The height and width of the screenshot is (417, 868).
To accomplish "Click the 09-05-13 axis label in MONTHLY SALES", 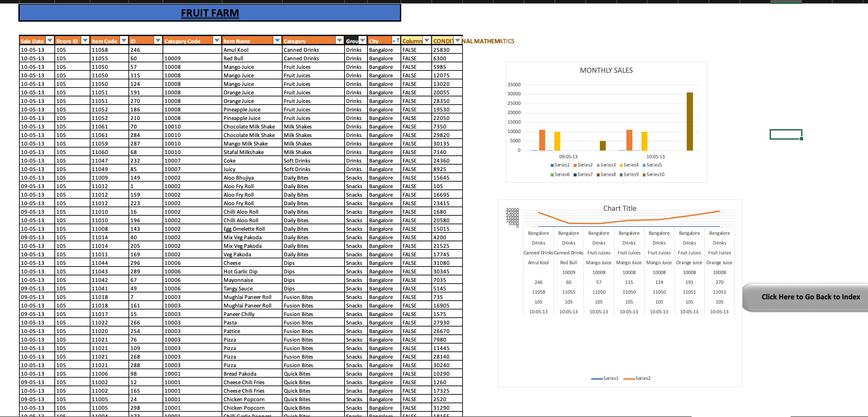I will coord(568,157).
